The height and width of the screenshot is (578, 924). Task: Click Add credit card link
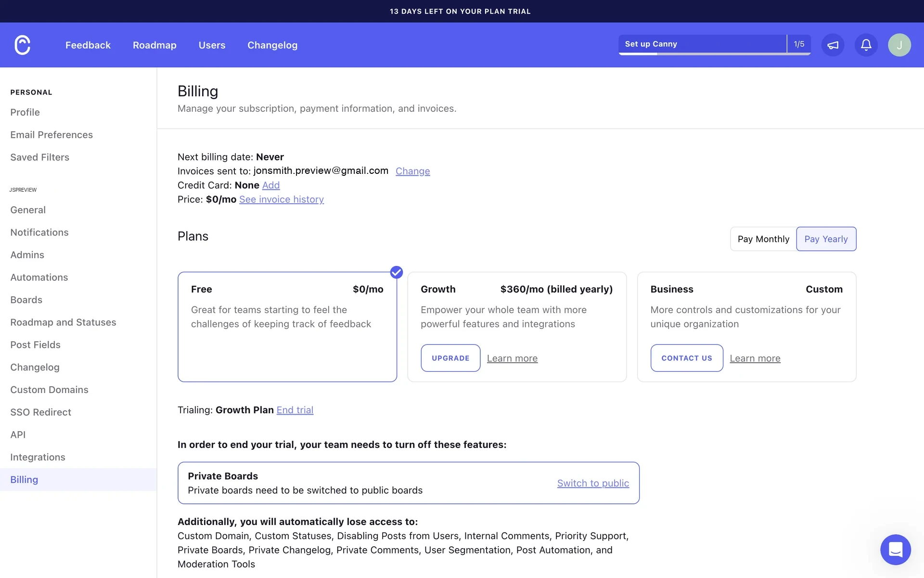[271, 185]
